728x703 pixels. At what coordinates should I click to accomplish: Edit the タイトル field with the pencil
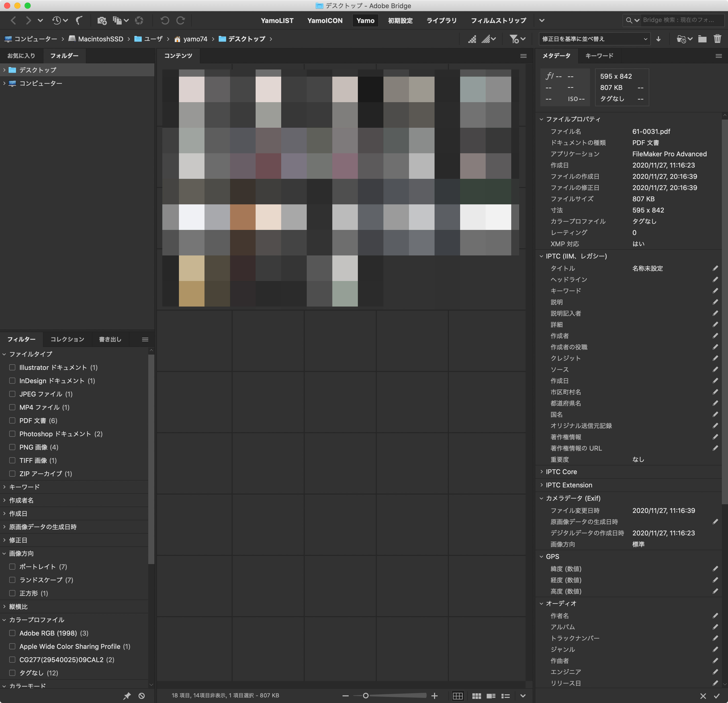(x=715, y=268)
